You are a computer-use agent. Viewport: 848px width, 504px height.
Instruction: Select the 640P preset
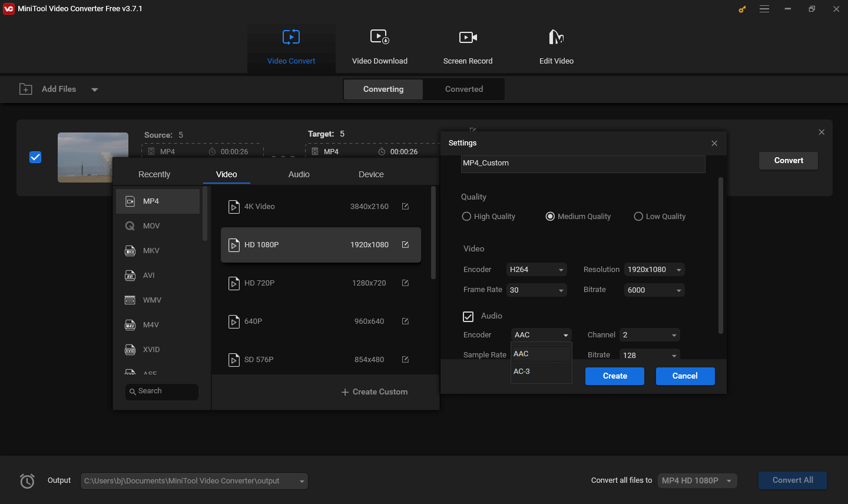[320, 321]
